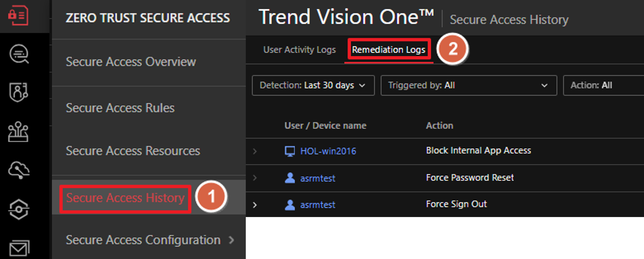Click the computer icon beside HOL-win2016
The image size is (644, 259).
290,151
